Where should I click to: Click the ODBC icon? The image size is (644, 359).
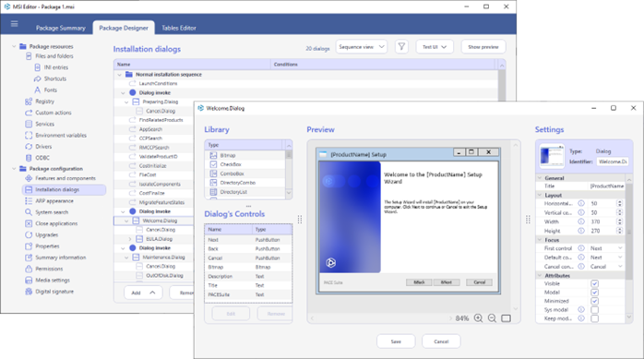(29, 158)
